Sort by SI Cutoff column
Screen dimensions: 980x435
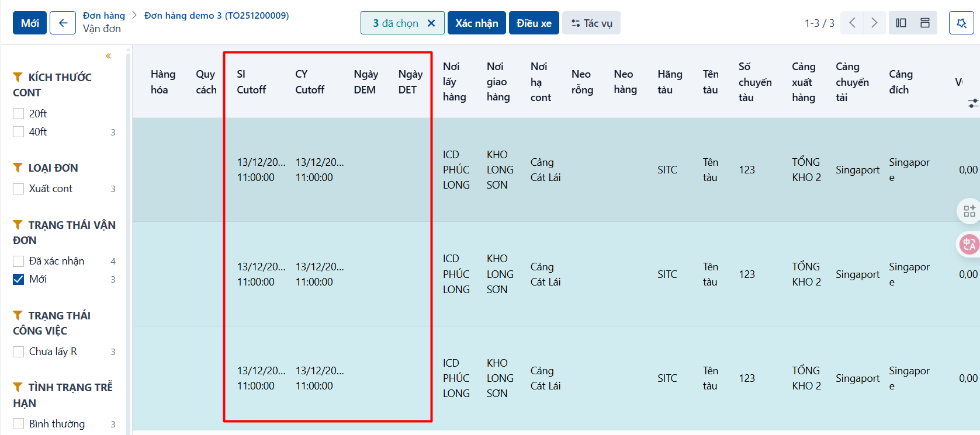point(251,82)
